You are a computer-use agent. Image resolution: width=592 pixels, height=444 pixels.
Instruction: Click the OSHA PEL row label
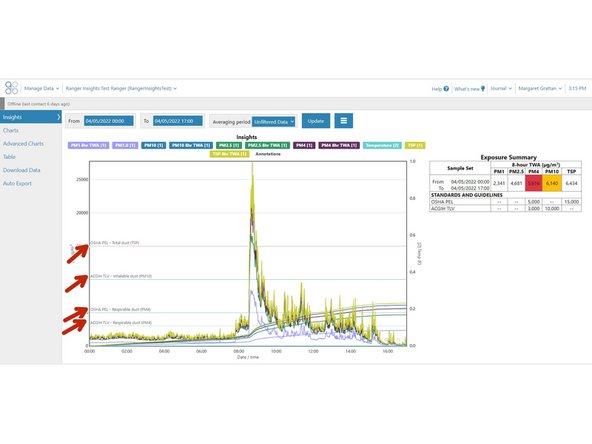(442, 202)
